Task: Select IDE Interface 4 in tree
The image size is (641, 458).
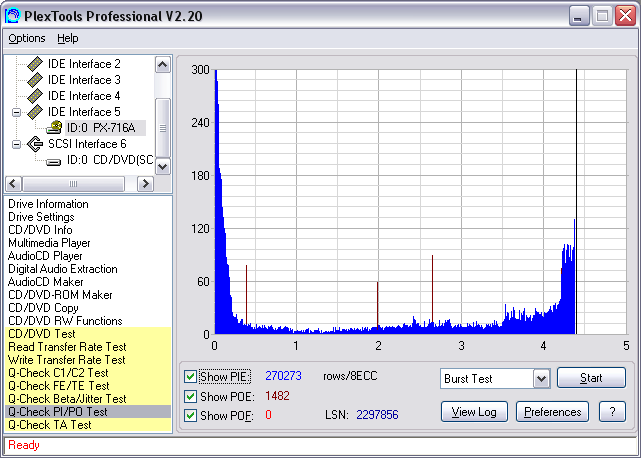Action: pyautogui.click(x=84, y=96)
